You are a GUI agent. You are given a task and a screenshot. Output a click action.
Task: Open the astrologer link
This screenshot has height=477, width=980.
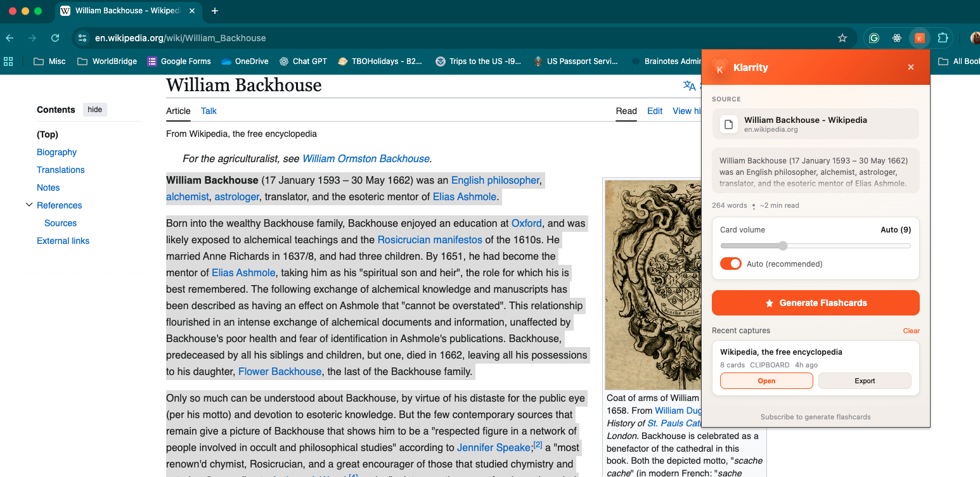click(x=237, y=197)
